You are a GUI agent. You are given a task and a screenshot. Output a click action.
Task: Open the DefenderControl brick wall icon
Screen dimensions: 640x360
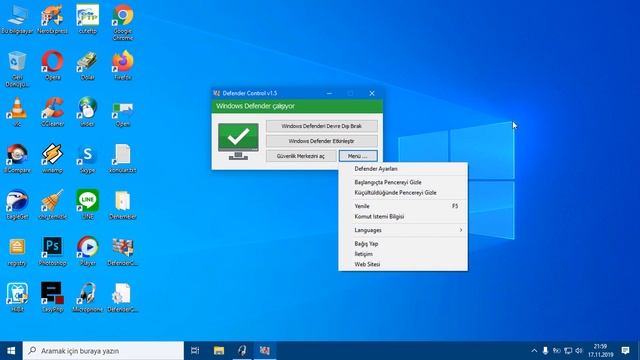point(123,251)
